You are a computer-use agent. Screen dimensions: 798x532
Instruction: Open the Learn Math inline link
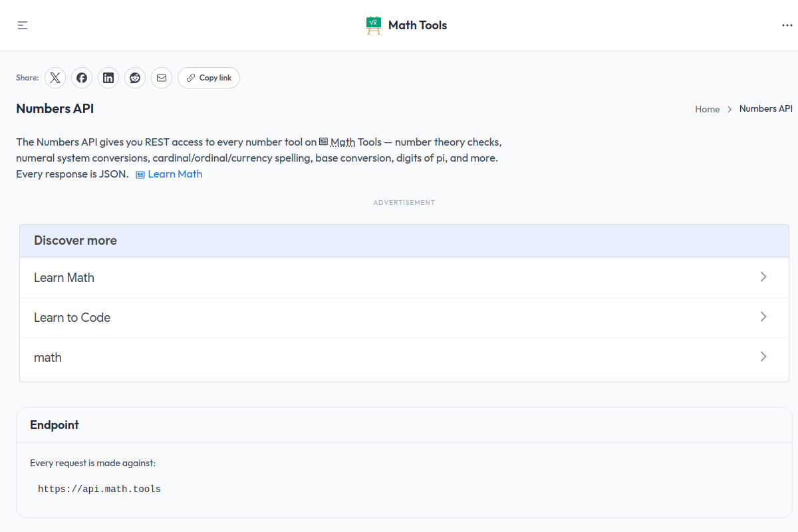tap(169, 174)
